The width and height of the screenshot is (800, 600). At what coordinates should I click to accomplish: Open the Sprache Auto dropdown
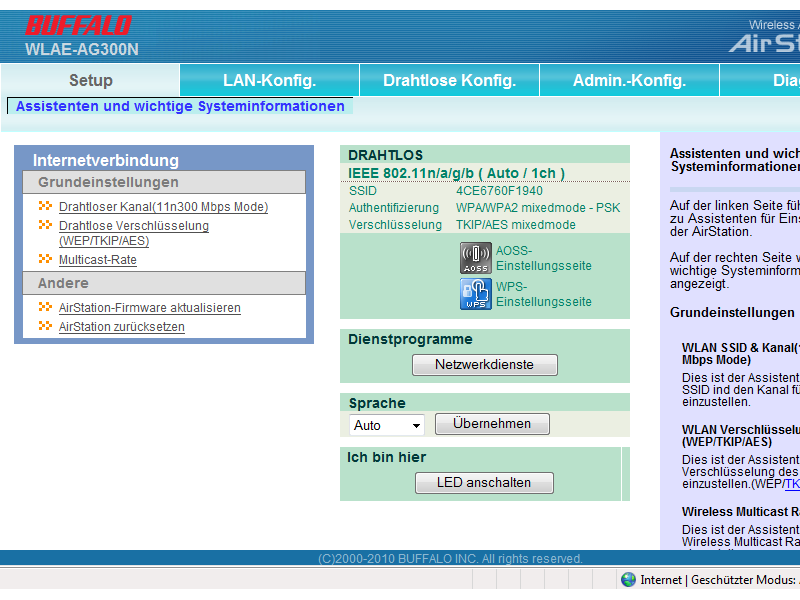387,425
